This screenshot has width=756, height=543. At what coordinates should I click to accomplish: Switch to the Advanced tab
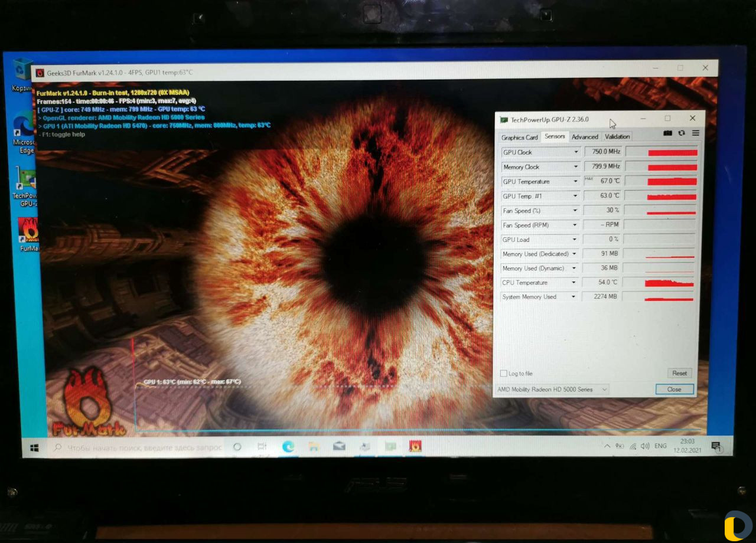tap(585, 137)
